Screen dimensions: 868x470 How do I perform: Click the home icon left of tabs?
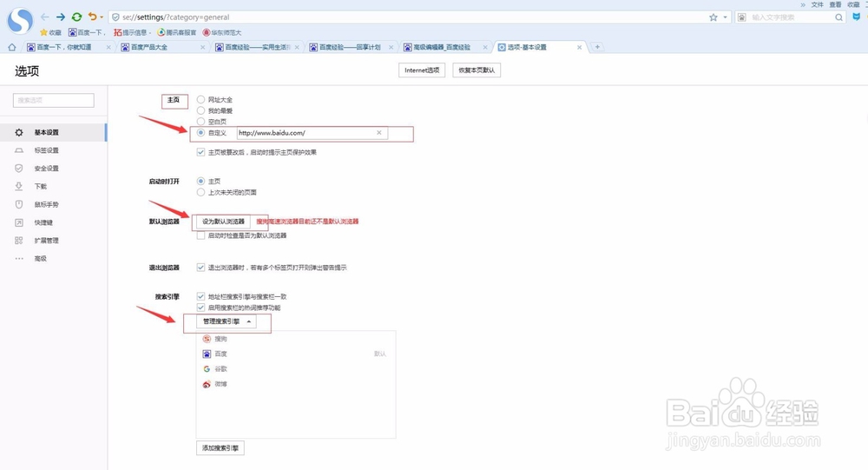point(11,47)
